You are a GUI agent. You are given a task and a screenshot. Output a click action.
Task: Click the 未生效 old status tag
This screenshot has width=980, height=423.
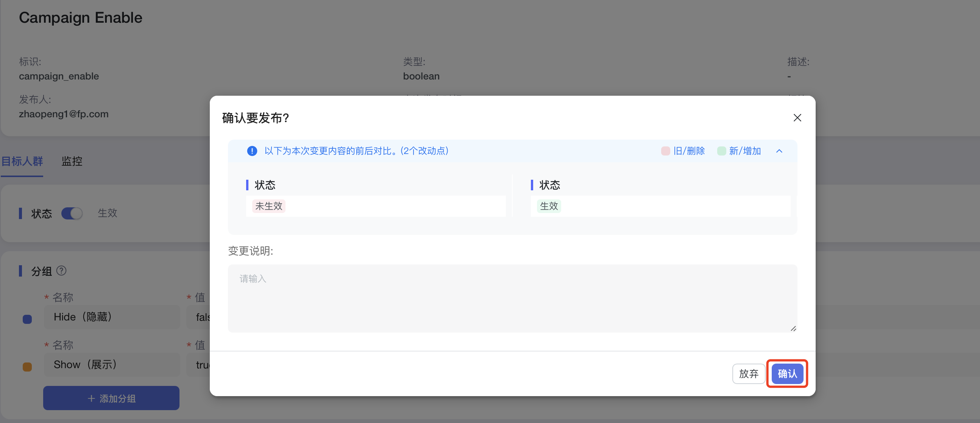point(268,206)
